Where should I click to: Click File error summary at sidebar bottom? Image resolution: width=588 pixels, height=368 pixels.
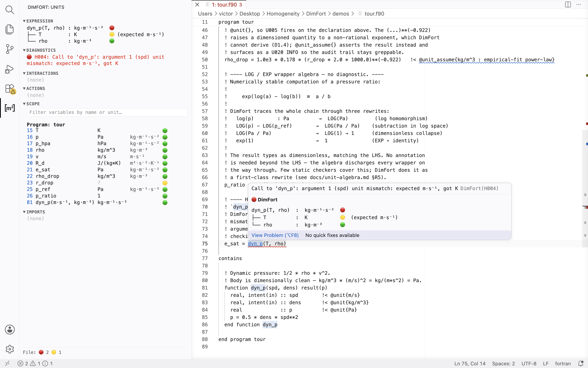click(42, 352)
